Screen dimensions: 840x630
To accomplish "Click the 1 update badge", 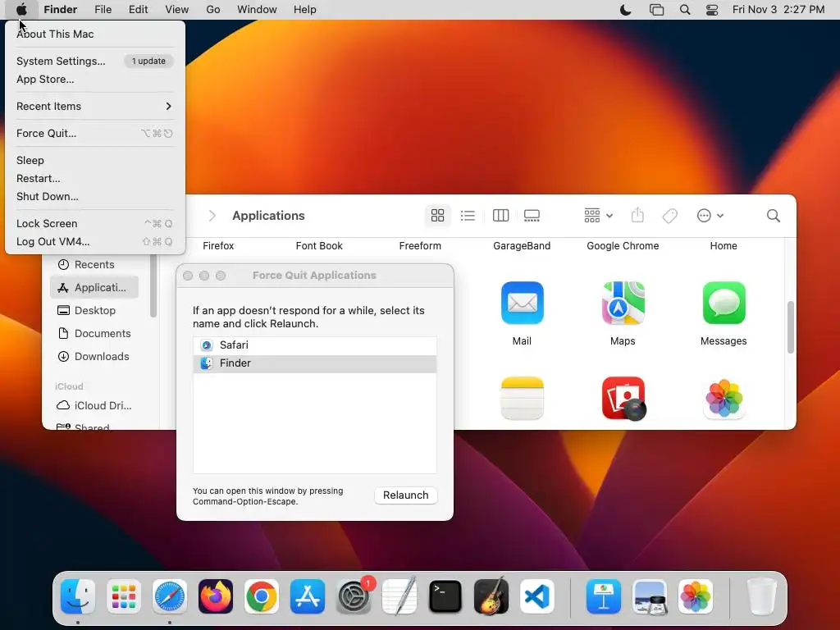I will coord(148,61).
